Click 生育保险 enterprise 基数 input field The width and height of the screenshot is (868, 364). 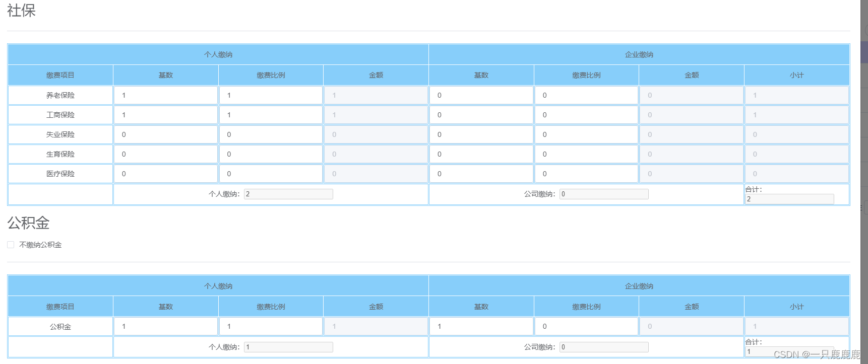tap(481, 154)
